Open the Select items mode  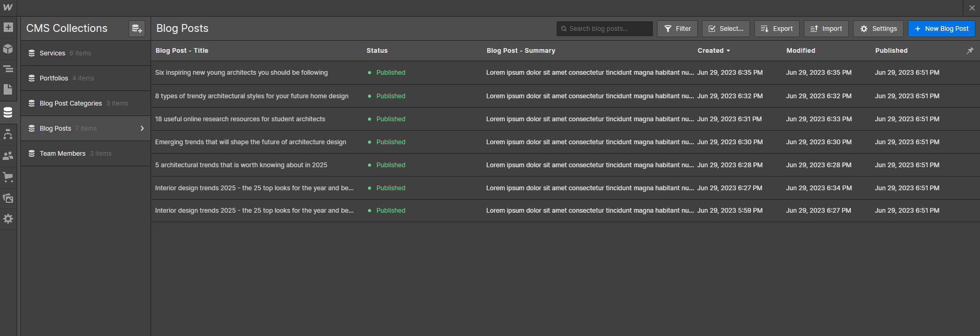click(x=725, y=29)
